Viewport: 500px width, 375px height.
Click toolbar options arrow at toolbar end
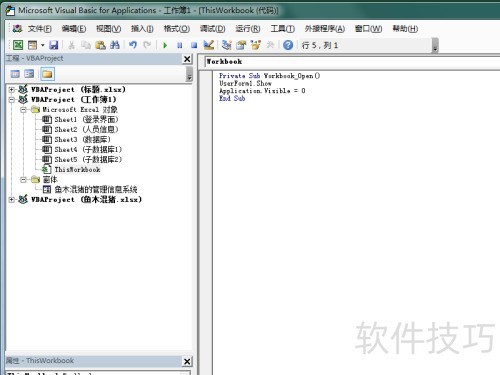coord(435,46)
